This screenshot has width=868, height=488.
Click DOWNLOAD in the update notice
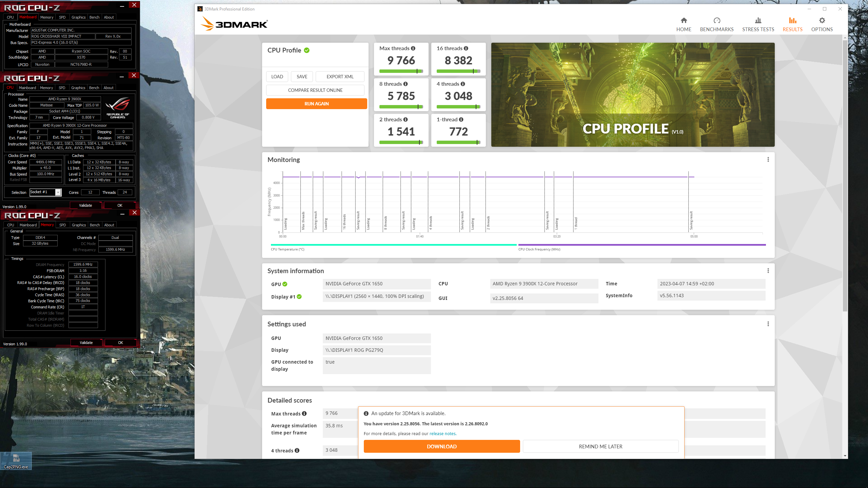[x=442, y=446]
